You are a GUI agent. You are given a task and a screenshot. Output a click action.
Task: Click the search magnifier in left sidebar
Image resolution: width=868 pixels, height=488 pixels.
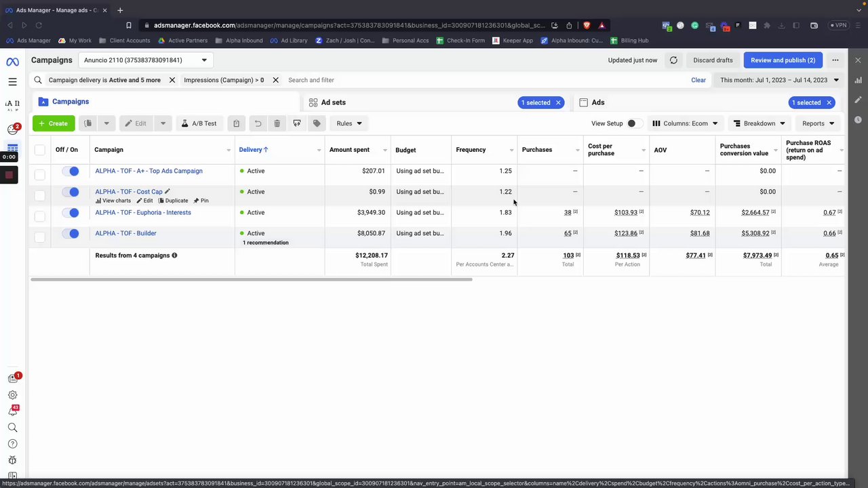point(12,428)
